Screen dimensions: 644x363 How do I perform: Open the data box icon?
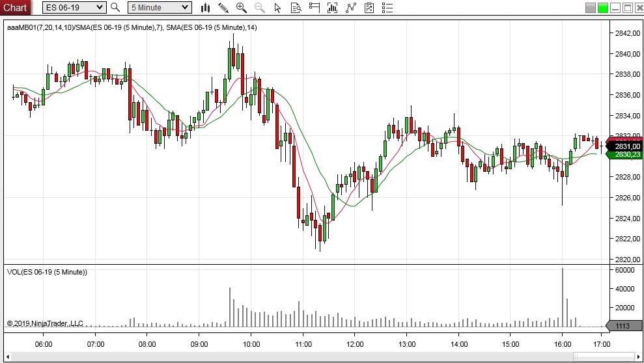pos(296,7)
